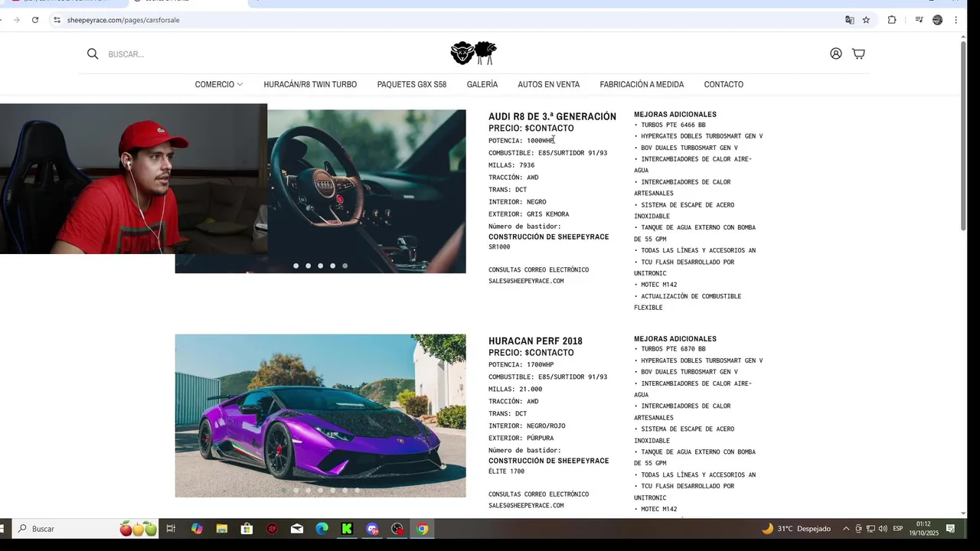
Task: Go to the CONTACTO page
Action: pos(724,84)
